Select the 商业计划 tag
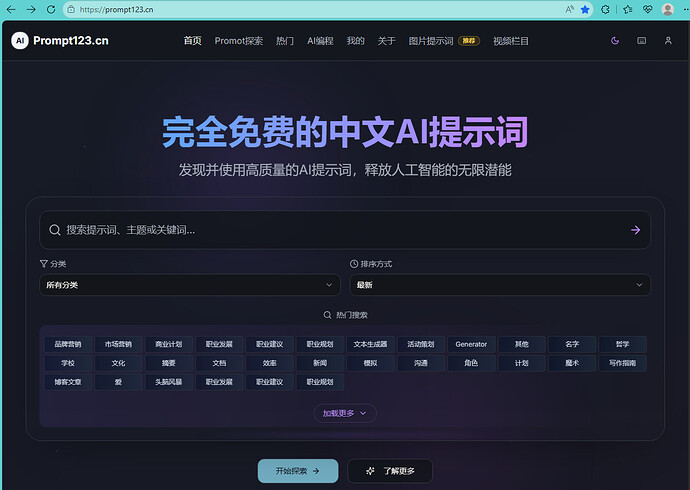The height and width of the screenshot is (490, 690). click(x=169, y=344)
